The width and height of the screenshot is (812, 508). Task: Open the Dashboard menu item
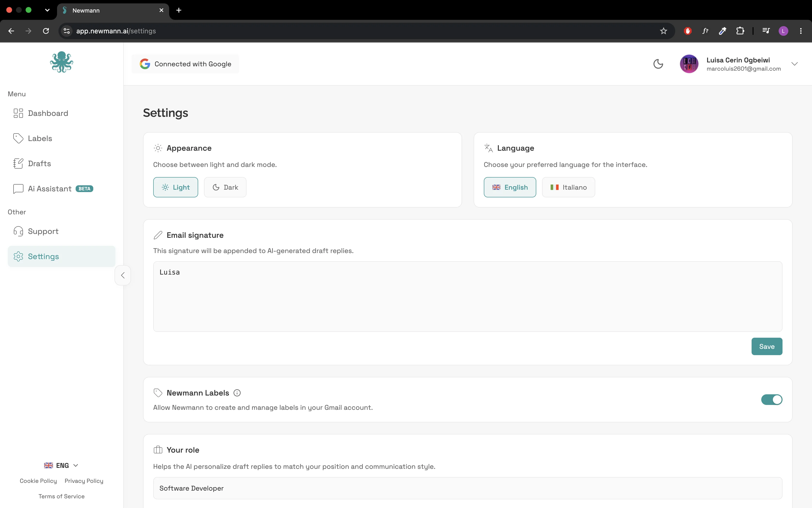(x=61, y=113)
